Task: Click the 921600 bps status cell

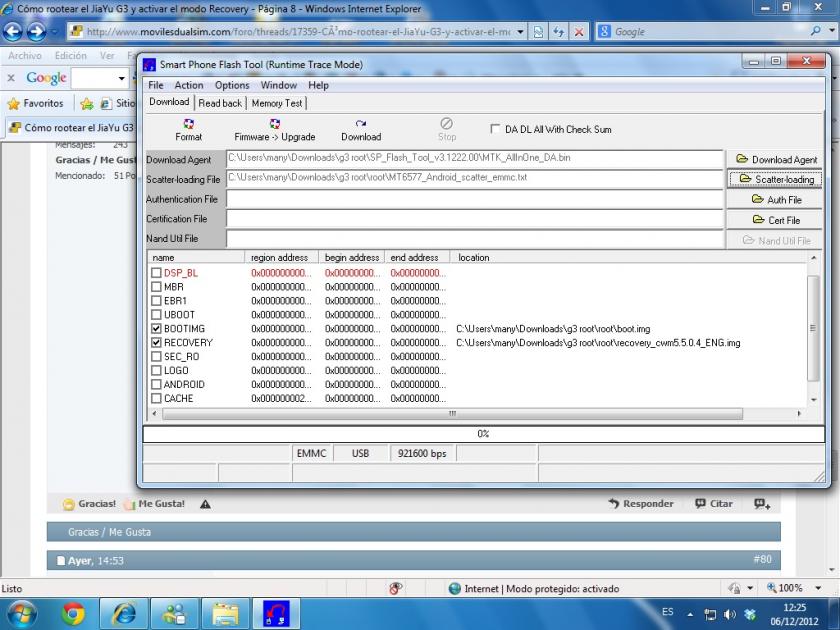Action: tap(422, 453)
